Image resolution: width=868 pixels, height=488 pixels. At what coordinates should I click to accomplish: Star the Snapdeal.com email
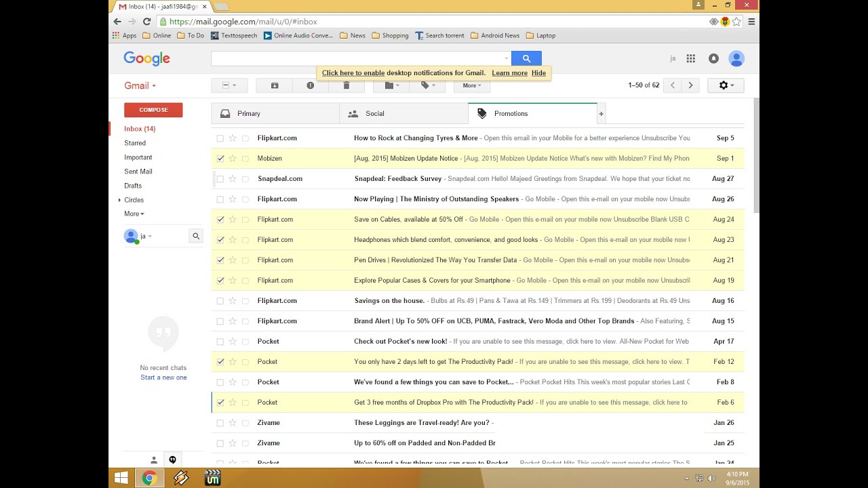[x=233, y=178]
